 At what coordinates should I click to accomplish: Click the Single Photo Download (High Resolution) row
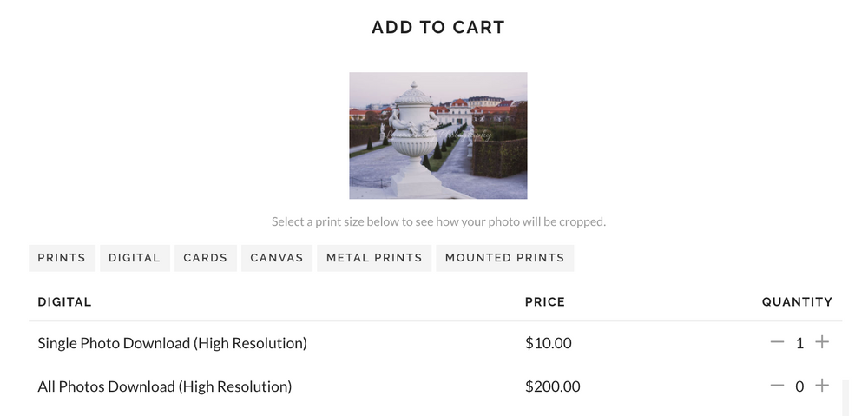435,343
